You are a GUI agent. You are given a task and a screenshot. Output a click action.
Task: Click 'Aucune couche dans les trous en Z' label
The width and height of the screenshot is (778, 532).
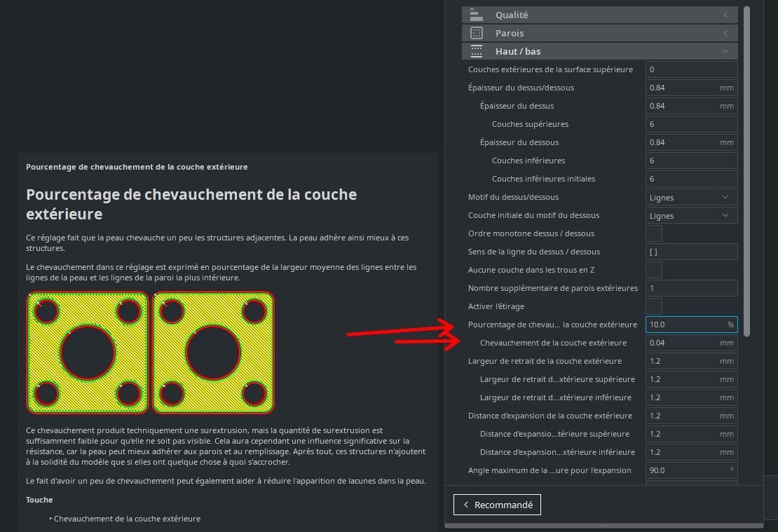pyautogui.click(x=531, y=270)
